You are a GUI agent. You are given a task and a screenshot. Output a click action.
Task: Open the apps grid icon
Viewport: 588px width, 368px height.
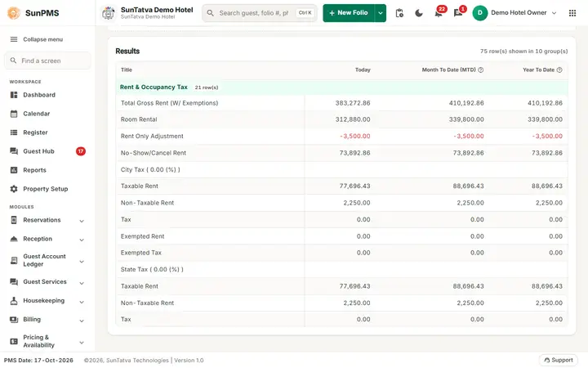coord(572,13)
